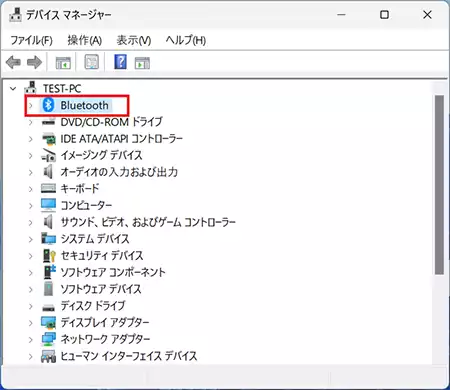Click the サウンド、ビデオ、およびゲーム コントローラー speaker icon
450x390 pixels.
click(48, 222)
